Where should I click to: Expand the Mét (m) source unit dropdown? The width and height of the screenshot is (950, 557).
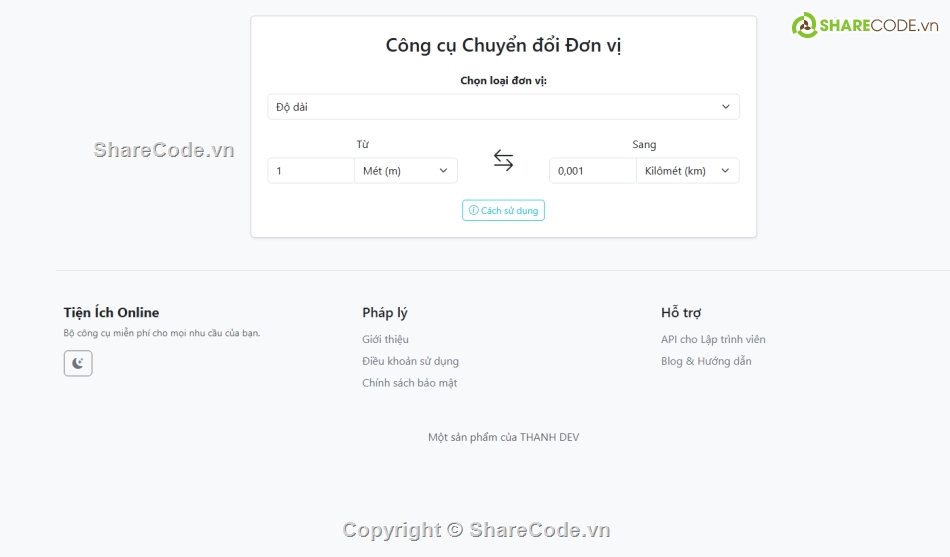[x=405, y=171]
